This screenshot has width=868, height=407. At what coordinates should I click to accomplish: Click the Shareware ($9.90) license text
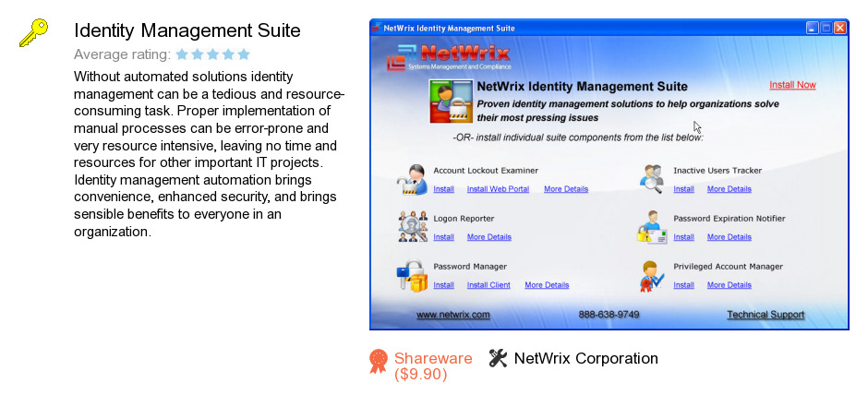433,366
